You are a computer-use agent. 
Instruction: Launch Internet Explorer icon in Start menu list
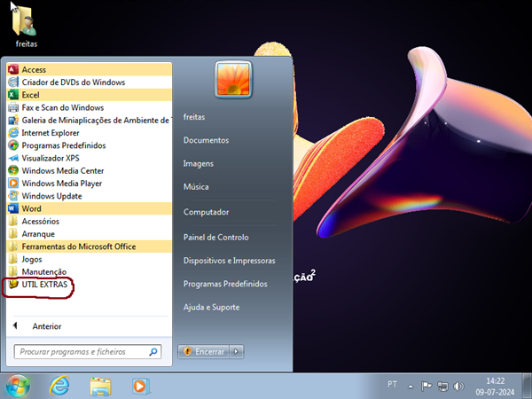(x=13, y=133)
